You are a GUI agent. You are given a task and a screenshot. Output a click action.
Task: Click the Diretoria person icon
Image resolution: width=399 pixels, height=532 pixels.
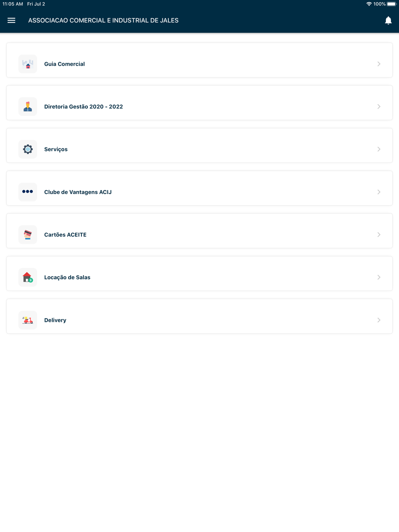point(28,106)
